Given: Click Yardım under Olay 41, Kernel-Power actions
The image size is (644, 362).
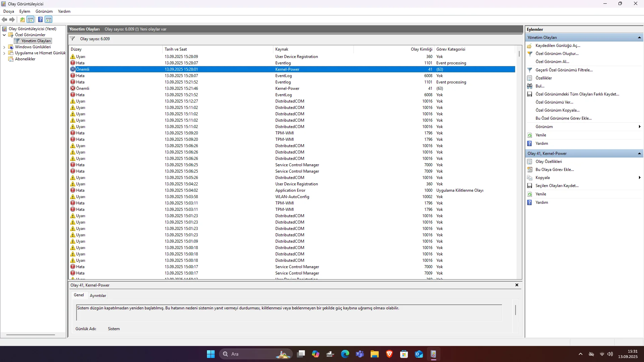Looking at the screenshot, I should click(542, 202).
